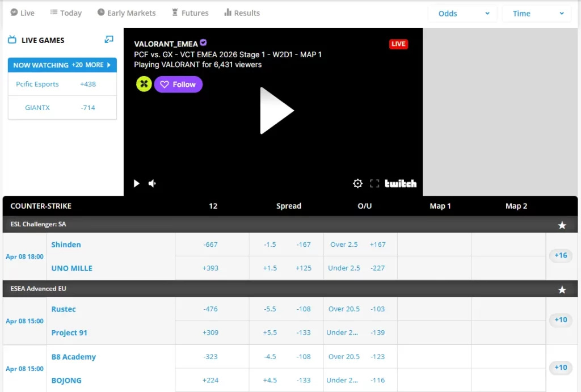Pick Under 2.5 at -227
The width and height of the screenshot is (581, 392).
(x=360, y=268)
